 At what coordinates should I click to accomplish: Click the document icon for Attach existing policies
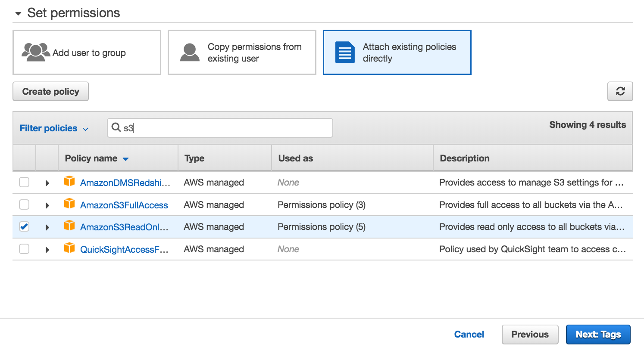tap(344, 52)
